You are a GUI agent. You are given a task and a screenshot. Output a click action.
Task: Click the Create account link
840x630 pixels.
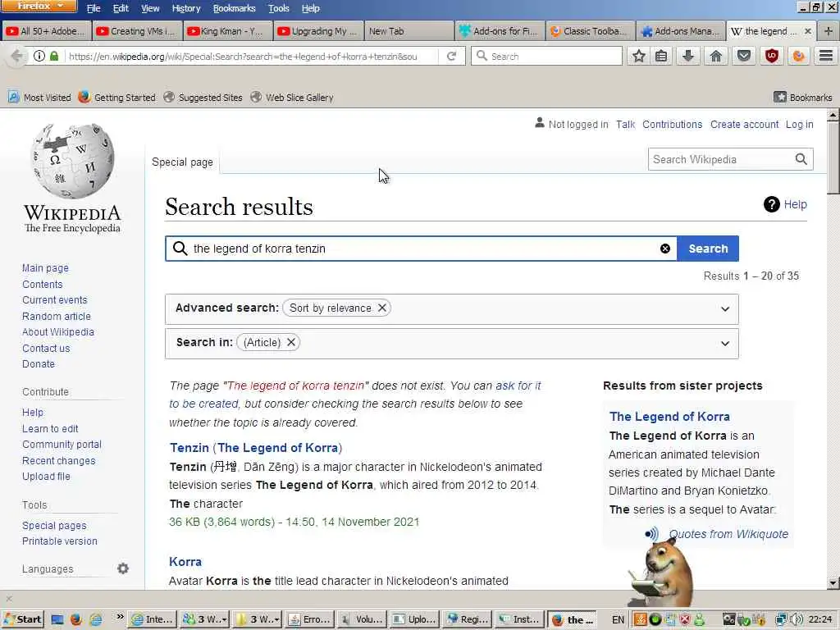point(744,125)
